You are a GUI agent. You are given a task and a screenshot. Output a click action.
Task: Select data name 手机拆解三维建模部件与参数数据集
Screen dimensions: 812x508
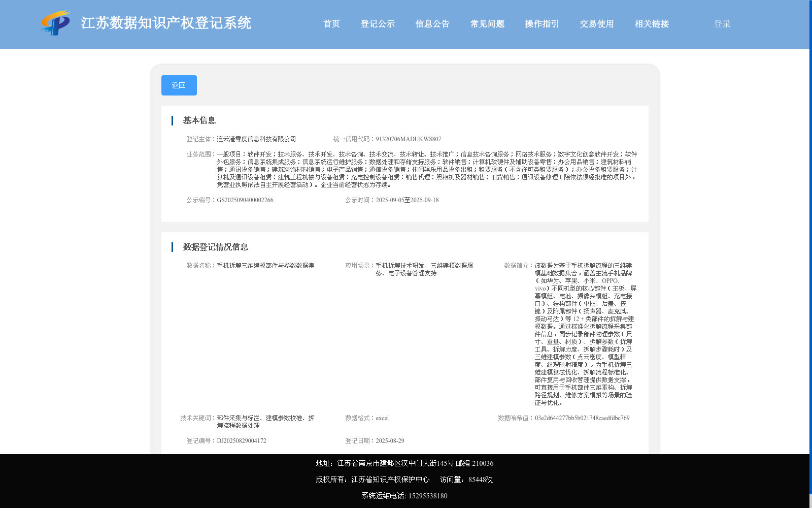(x=265, y=266)
